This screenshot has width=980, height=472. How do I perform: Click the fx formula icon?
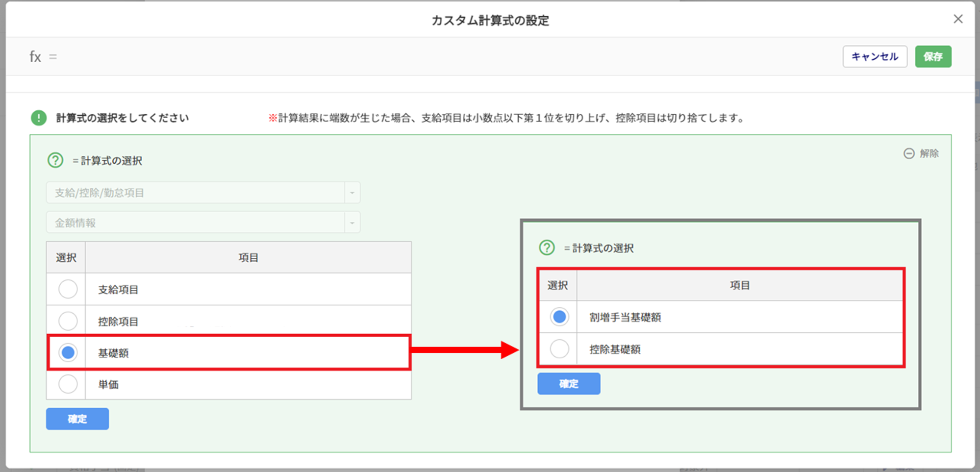[35, 57]
